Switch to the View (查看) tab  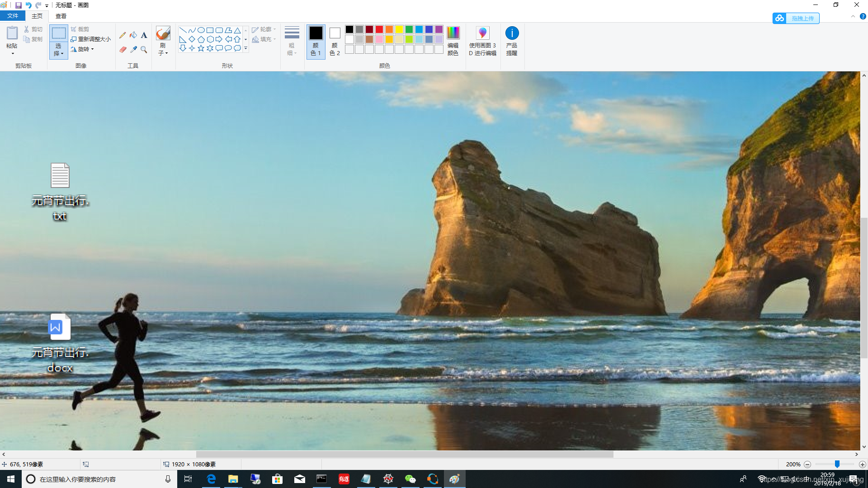(61, 16)
